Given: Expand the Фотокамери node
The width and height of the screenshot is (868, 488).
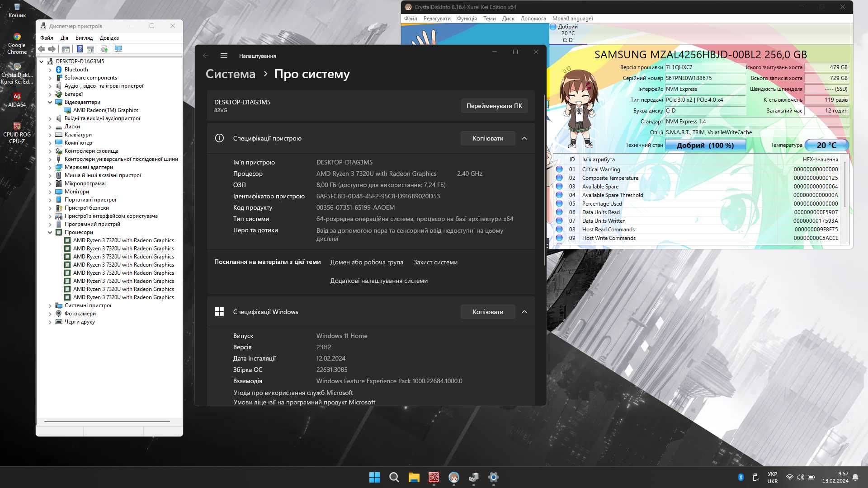Looking at the screenshot, I should (x=50, y=314).
